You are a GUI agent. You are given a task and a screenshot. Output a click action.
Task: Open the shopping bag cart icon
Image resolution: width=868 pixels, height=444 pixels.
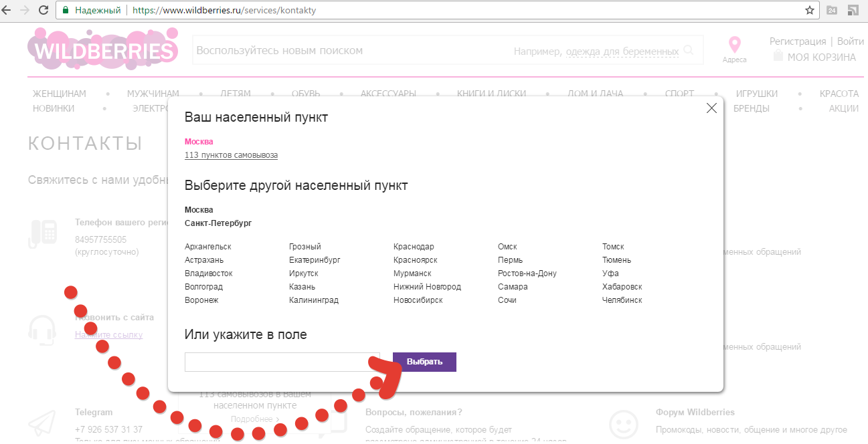click(x=778, y=57)
